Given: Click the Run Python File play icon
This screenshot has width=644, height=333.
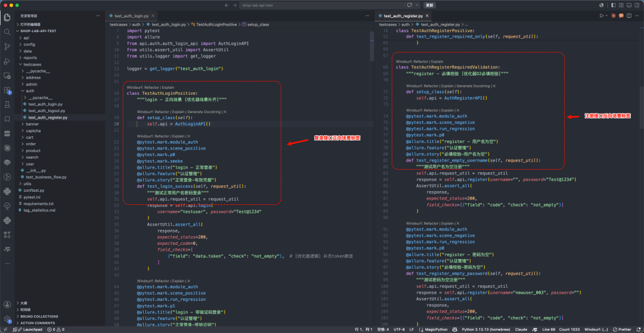Looking at the screenshot, I should [x=601, y=15].
